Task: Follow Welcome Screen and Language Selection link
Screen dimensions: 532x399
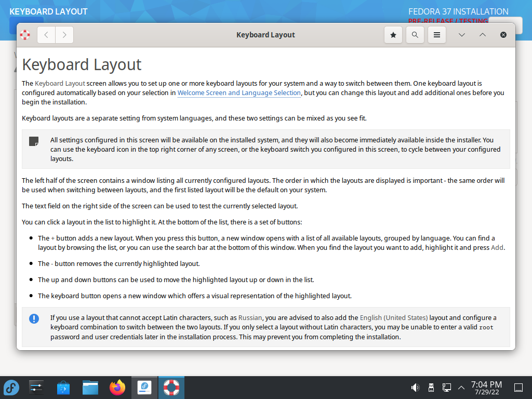Action: [239, 92]
